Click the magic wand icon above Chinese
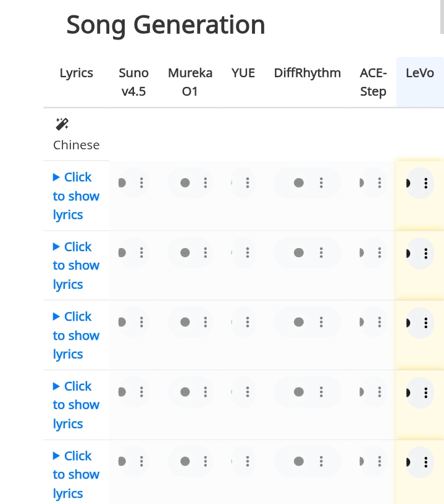Image resolution: width=444 pixels, height=504 pixels. (62, 125)
